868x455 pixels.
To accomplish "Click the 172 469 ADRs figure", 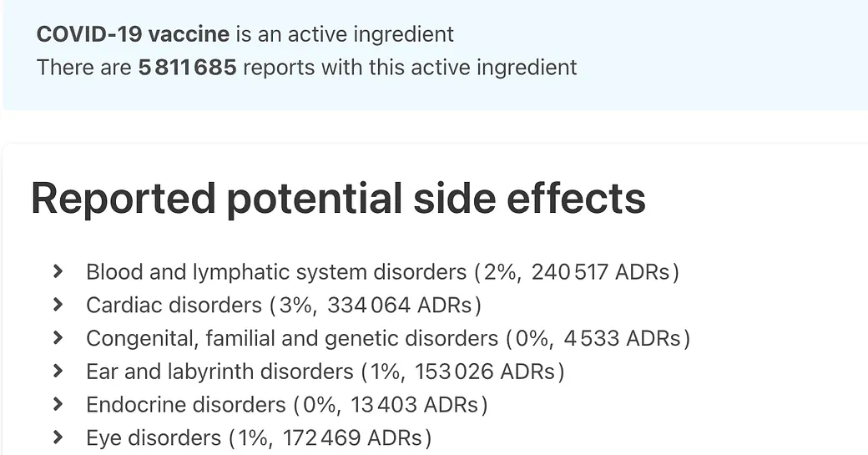I will point(352,437).
